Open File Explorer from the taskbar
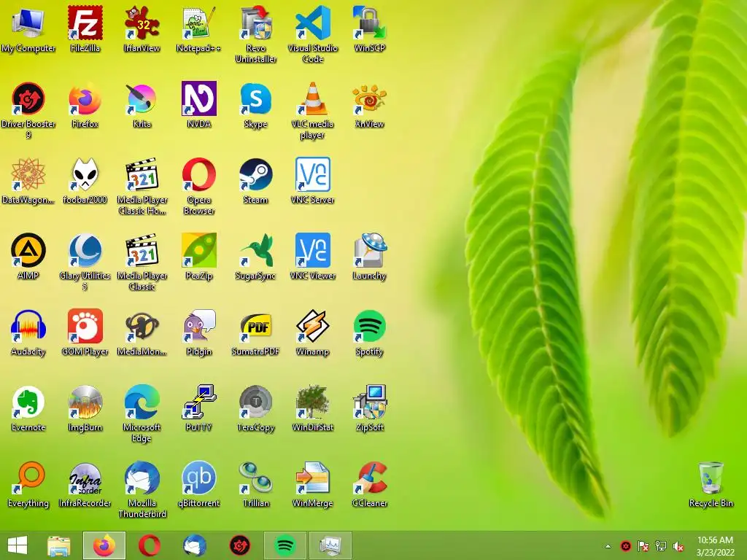This screenshot has width=747, height=560. point(59,545)
